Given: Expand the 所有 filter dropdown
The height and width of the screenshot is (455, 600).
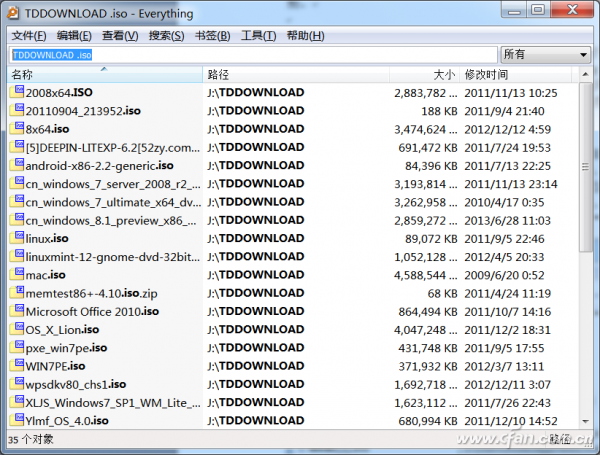Looking at the screenshot, I should coord(545,55).
